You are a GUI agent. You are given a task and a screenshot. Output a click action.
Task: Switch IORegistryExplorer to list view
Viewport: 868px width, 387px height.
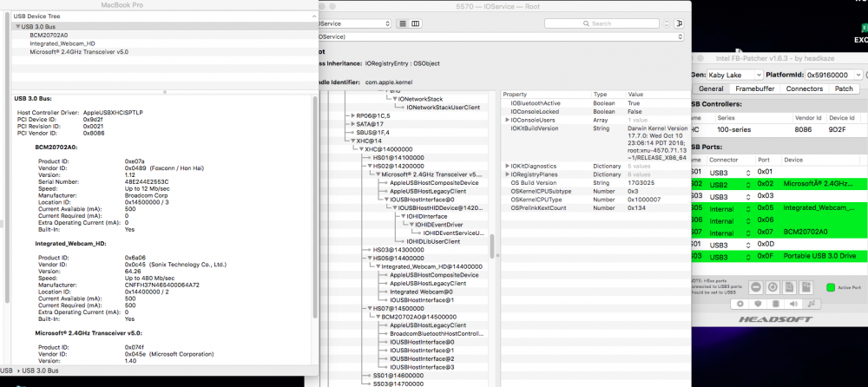403,23
